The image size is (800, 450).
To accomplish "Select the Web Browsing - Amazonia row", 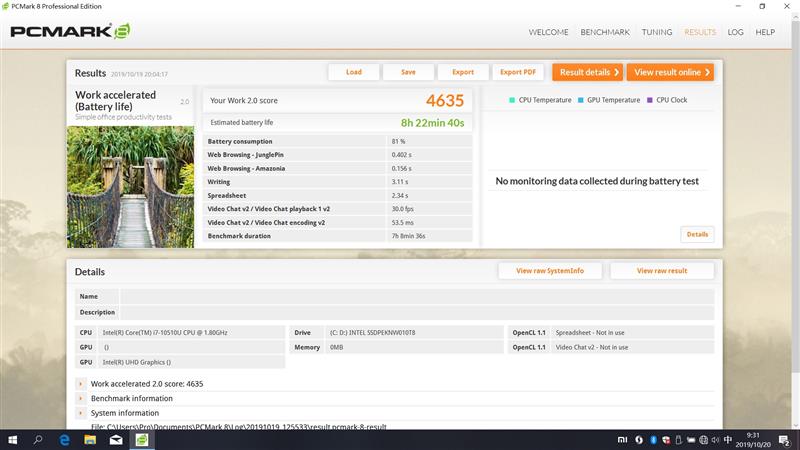I will [338, 168].
